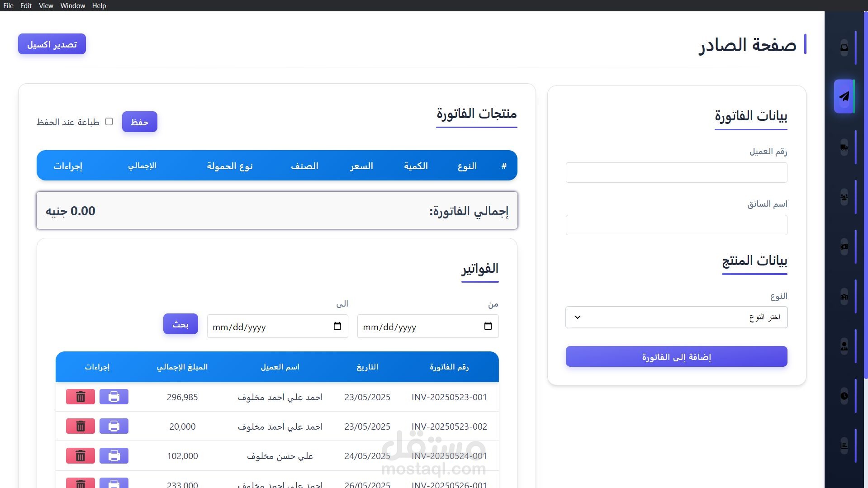Click date 24/05/2025 cell
868x488 pixels.
[367, 456]
